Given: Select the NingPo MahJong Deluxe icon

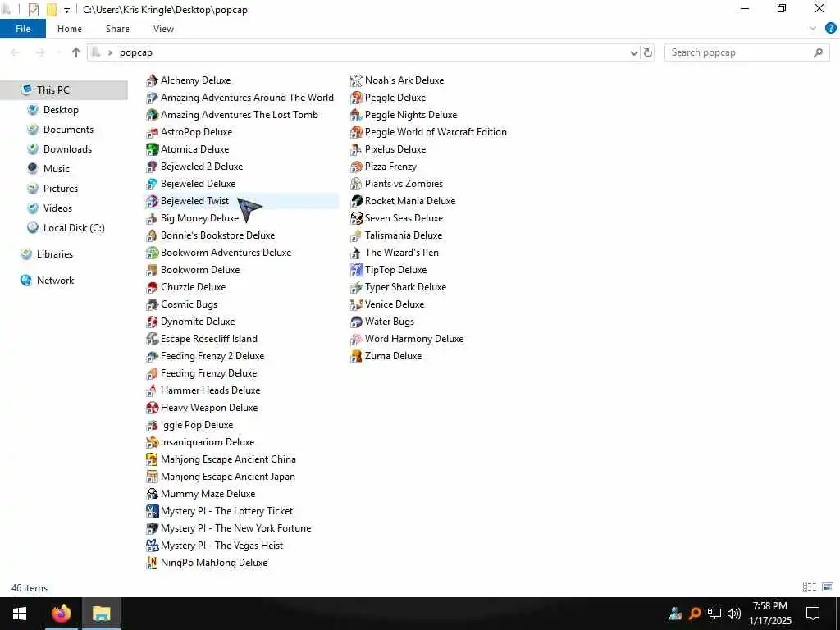Looking at the screenshot, I should coord(152,563).
